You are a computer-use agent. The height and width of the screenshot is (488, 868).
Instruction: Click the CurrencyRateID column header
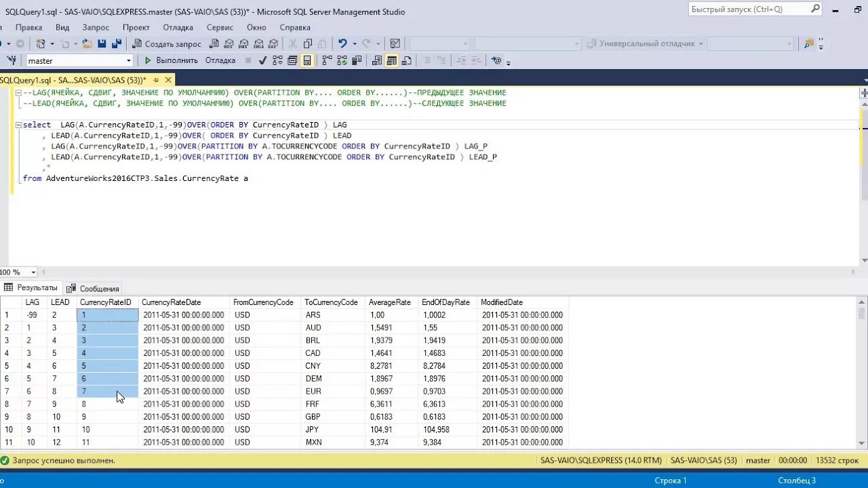coord(108,302)
